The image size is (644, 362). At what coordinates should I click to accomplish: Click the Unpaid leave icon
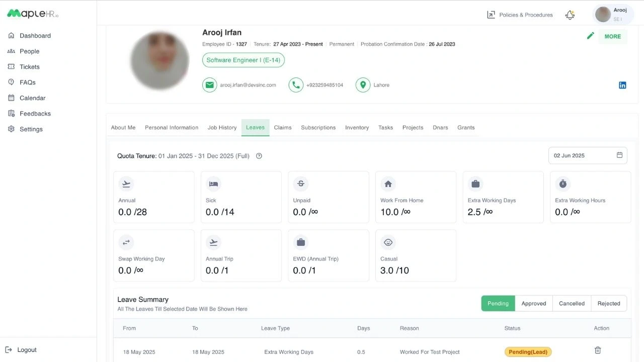[x=301, y=184]
